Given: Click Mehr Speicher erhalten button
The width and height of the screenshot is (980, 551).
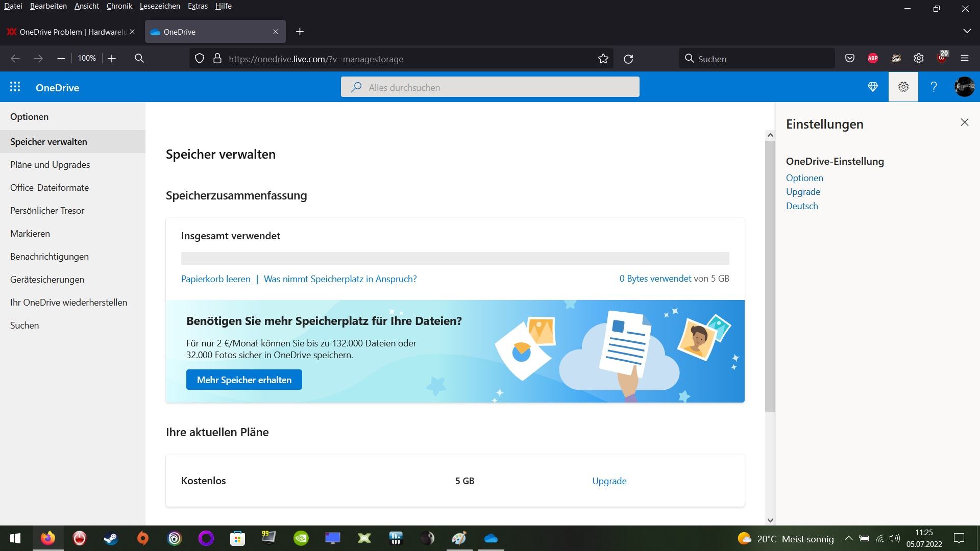Looking at the screenshot, I should [x=244, y=380].
